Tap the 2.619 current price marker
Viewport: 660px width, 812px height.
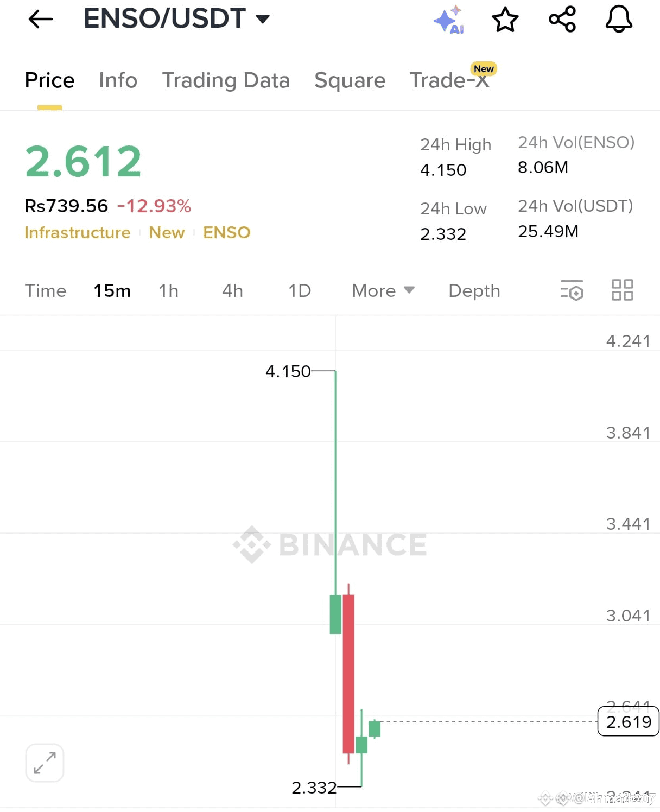pyautogui.click(x=628, y=722)
